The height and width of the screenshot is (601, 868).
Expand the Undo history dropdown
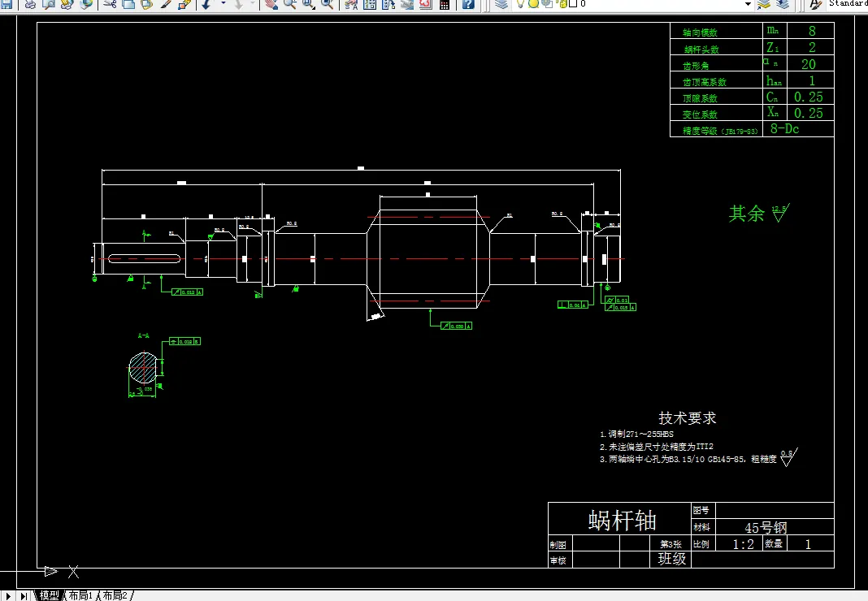(223, 3)
